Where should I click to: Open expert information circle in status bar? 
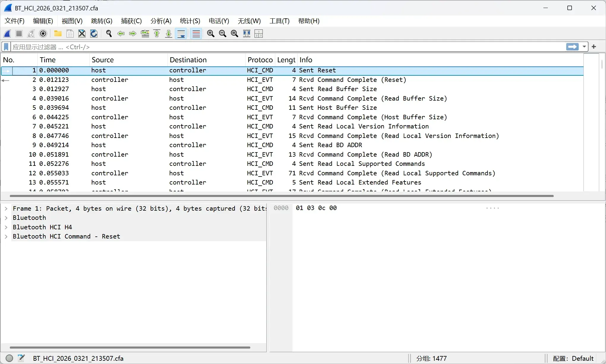click(x=10, y=358)
